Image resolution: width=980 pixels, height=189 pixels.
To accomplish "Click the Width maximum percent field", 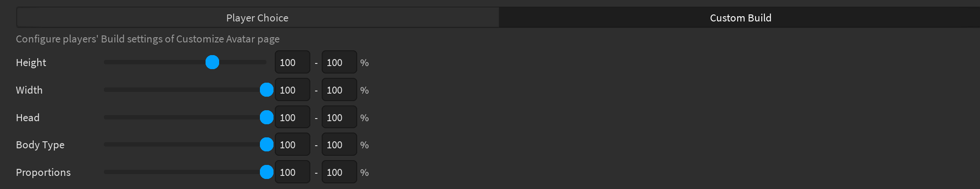I will [339, 90].
